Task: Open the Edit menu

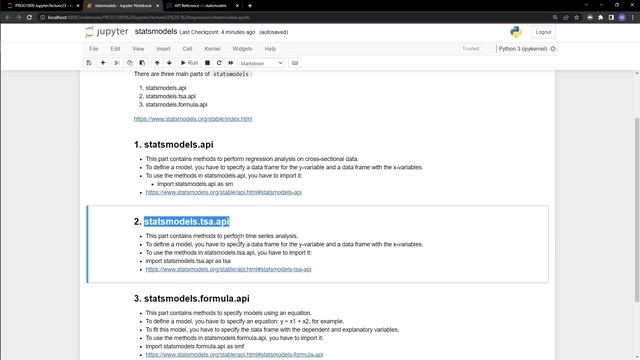Action: (x=116, y=49)
